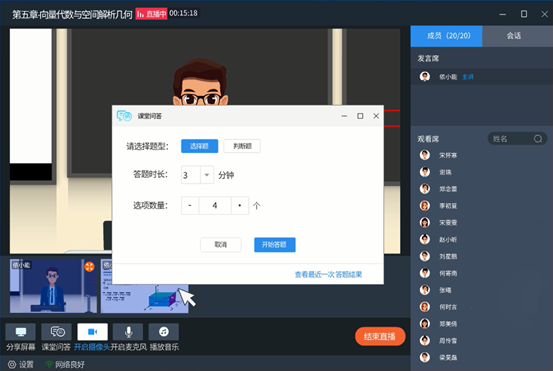Check the 网络良好 network status icon

(49, 364)
